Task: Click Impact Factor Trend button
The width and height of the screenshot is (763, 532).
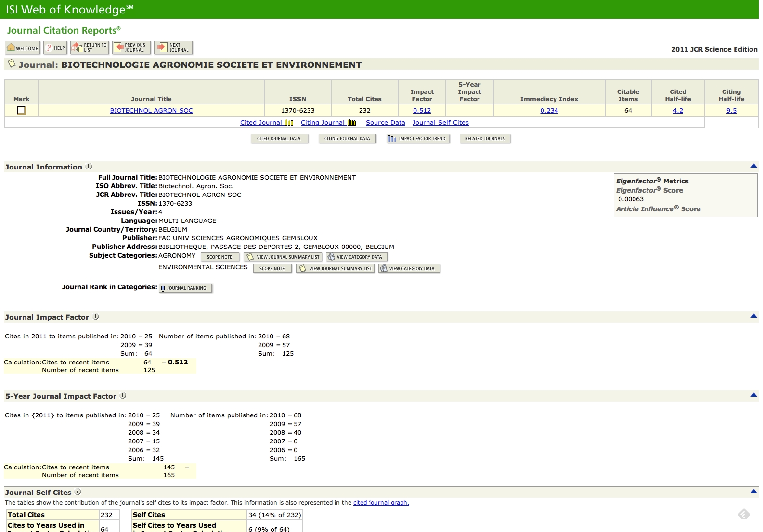Action: (x=418, y=139)
